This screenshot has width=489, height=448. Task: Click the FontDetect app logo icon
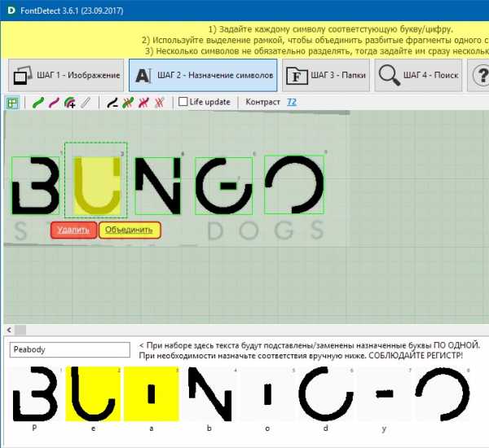click(11, 11)
